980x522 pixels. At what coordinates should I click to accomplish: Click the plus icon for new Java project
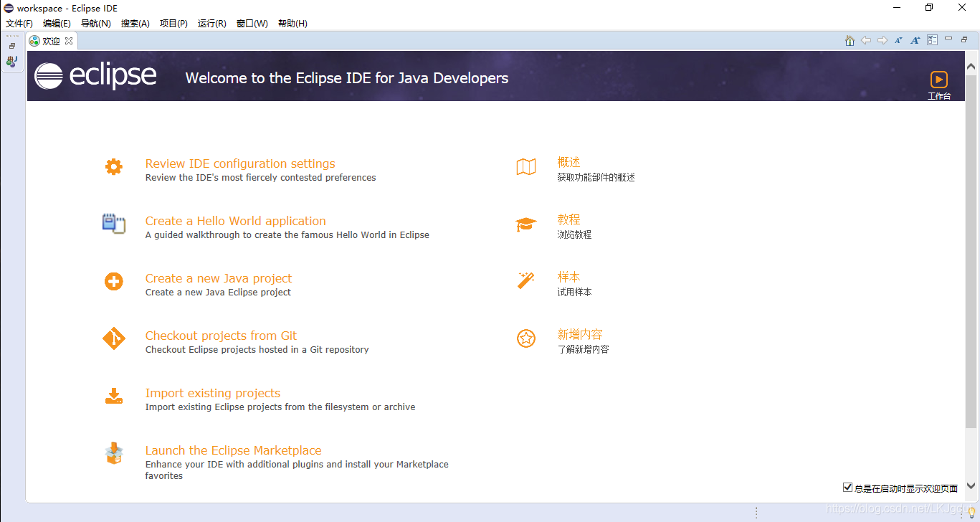tap(113, 282)
